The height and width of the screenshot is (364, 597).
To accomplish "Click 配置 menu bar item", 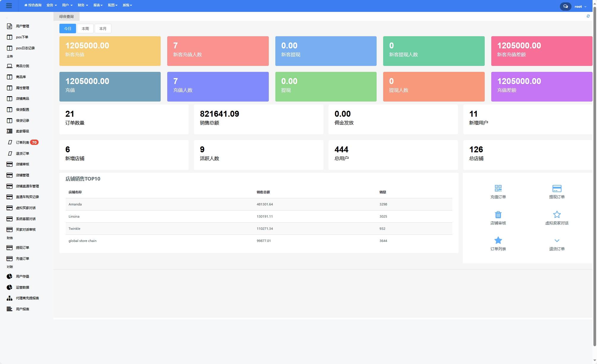I will pyautogui.click(x=112, y=5).
